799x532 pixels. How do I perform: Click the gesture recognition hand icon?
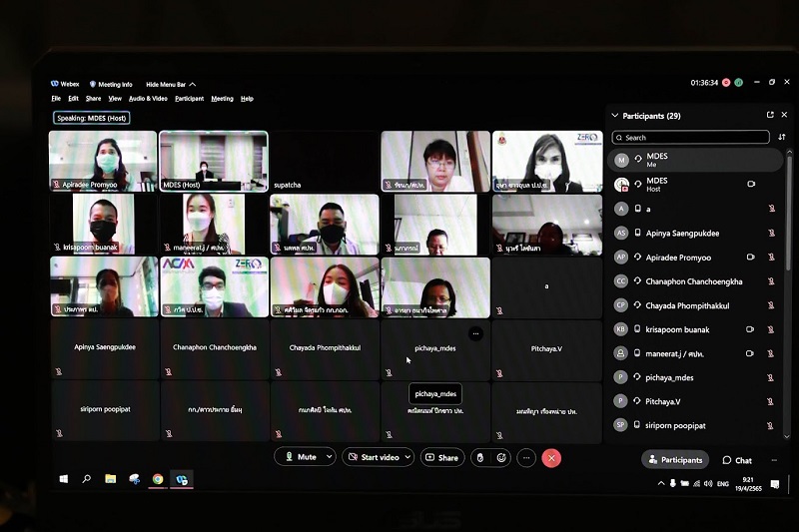[x=479, y=457]
